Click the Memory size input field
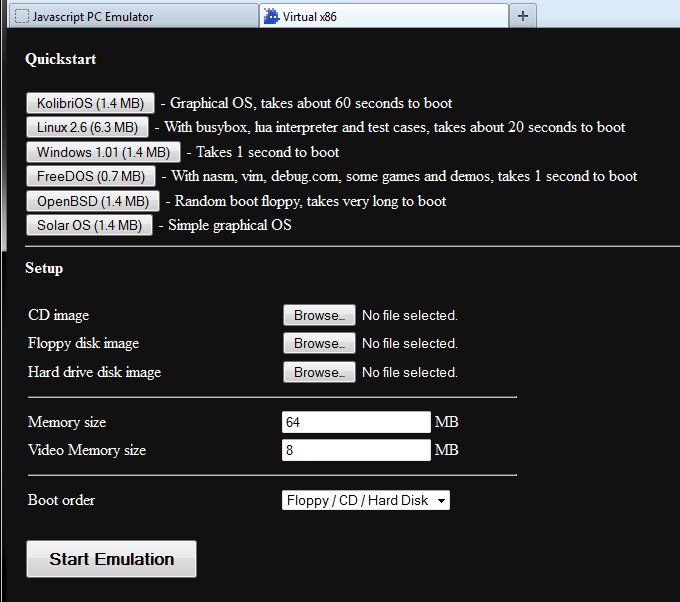 [x=356, y=422]
